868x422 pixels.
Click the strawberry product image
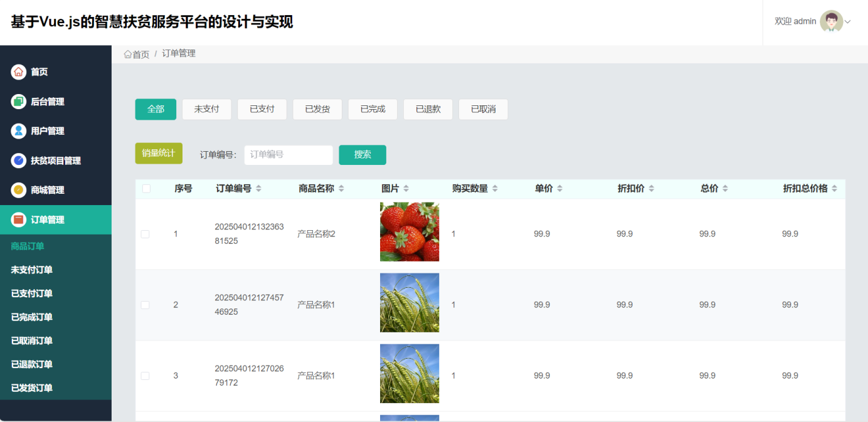(410, 232)
